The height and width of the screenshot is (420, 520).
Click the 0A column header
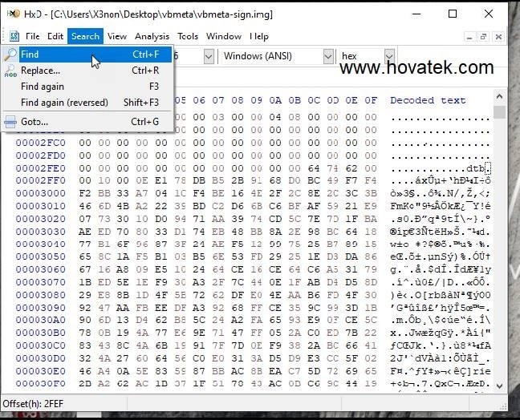click(275, 100)
